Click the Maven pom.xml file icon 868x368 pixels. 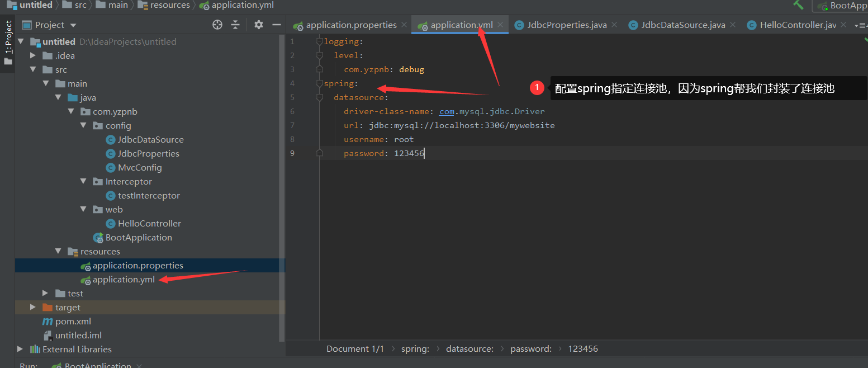pos(48,322)
